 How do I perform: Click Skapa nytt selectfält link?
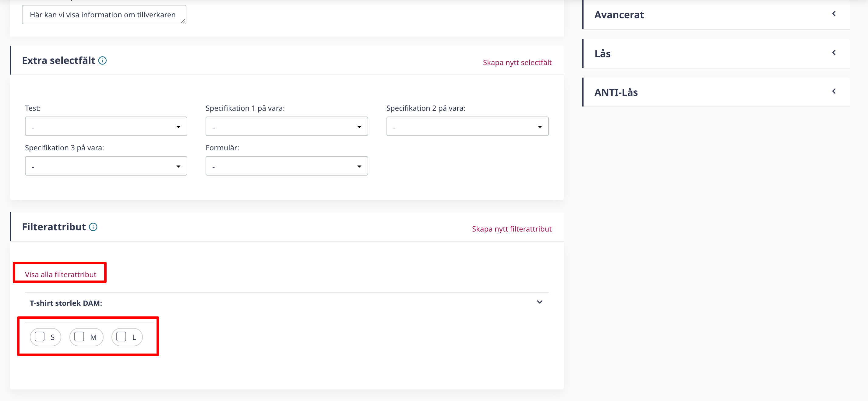tap(517, 63)
